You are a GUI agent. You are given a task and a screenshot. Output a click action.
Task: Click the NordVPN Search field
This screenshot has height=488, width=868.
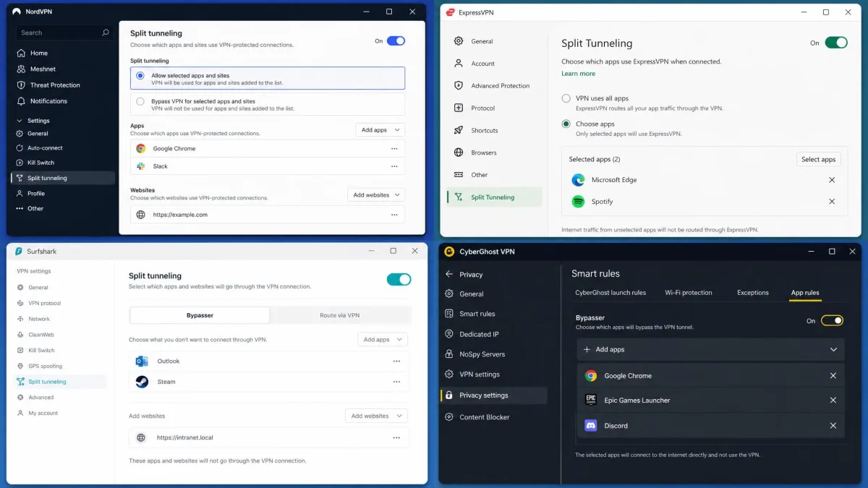pyautogui.click(x=64, y=33)
